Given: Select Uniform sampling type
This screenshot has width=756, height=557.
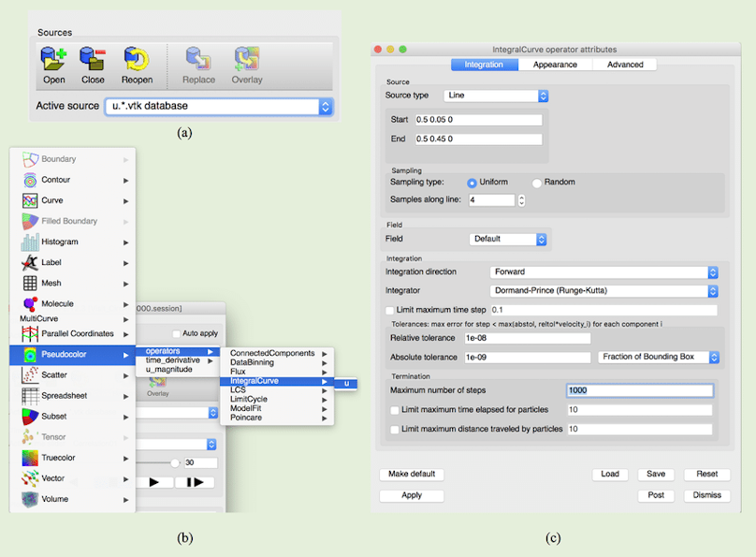Looking at the screenshot, I should (x=472, y=183).
